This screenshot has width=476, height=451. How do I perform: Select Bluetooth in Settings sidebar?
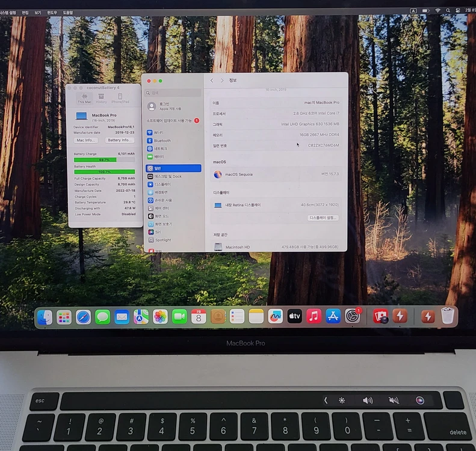point(173,141)
